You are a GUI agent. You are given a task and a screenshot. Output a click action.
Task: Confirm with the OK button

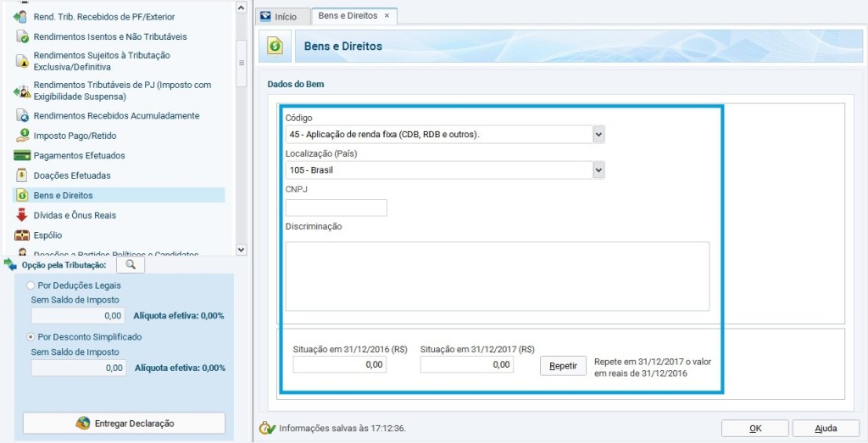point(754,429)
